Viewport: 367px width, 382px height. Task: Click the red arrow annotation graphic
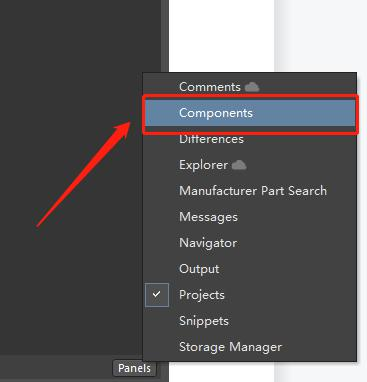coord(83,174)
